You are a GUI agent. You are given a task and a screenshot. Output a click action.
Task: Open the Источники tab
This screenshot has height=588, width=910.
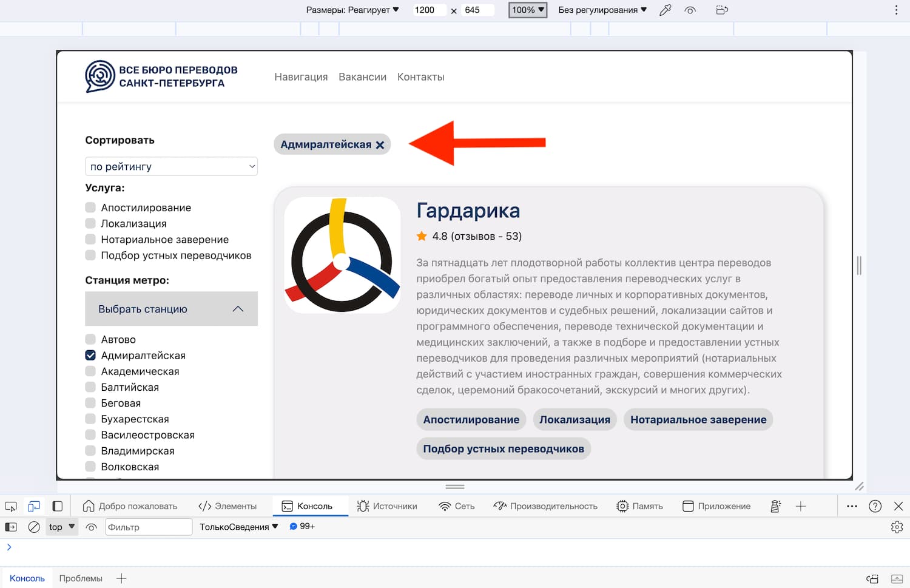pos(387,506)
